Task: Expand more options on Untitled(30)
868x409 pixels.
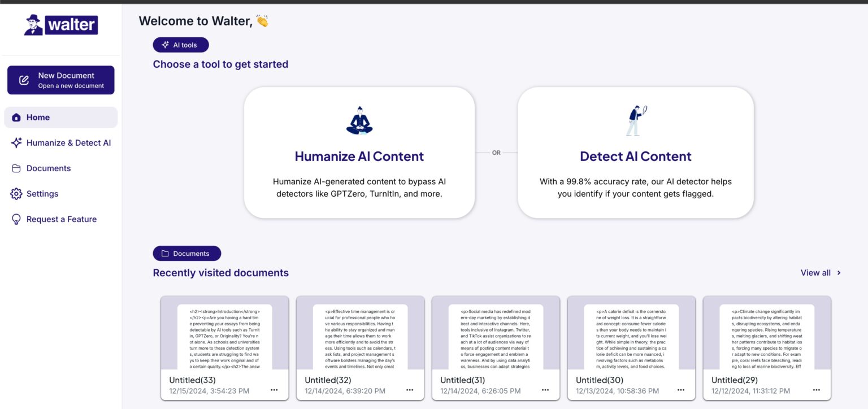Action: pos(681,390)
